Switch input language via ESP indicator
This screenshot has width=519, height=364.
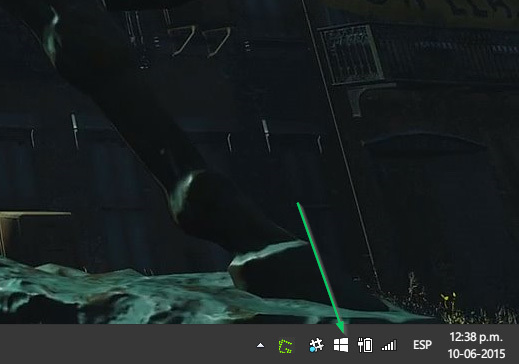click(x=422, y=345)
